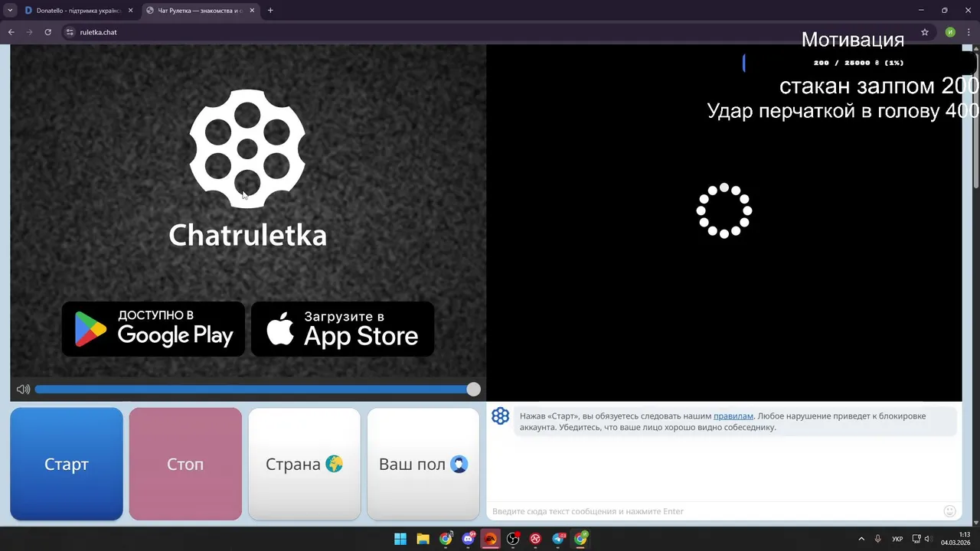Viewport: 980px width, 551px height.
Task: Open the Windows Start menu
Action: point(400,539)
